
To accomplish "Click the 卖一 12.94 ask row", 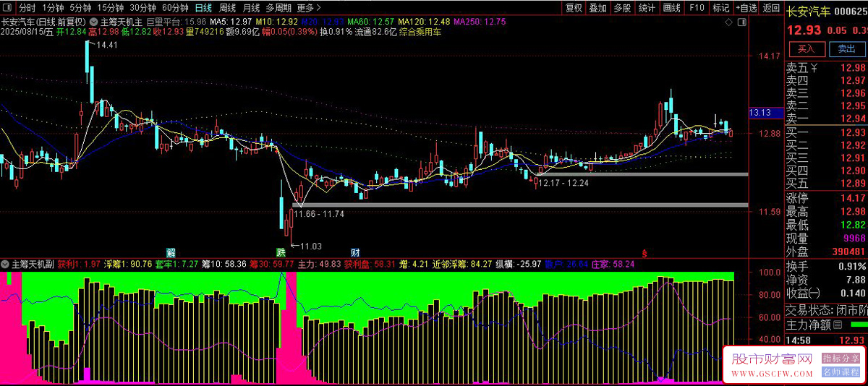I will (x=827, y=119).
